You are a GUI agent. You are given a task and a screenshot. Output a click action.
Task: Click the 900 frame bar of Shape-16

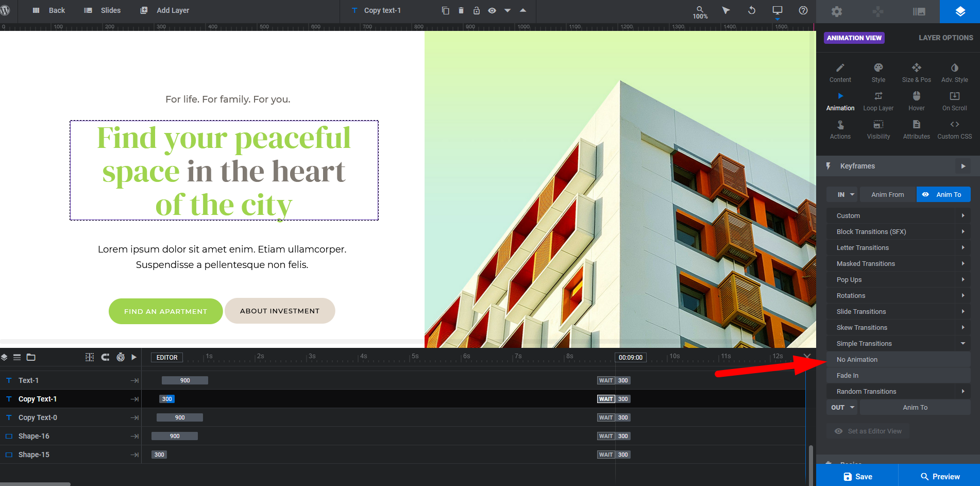175,436
